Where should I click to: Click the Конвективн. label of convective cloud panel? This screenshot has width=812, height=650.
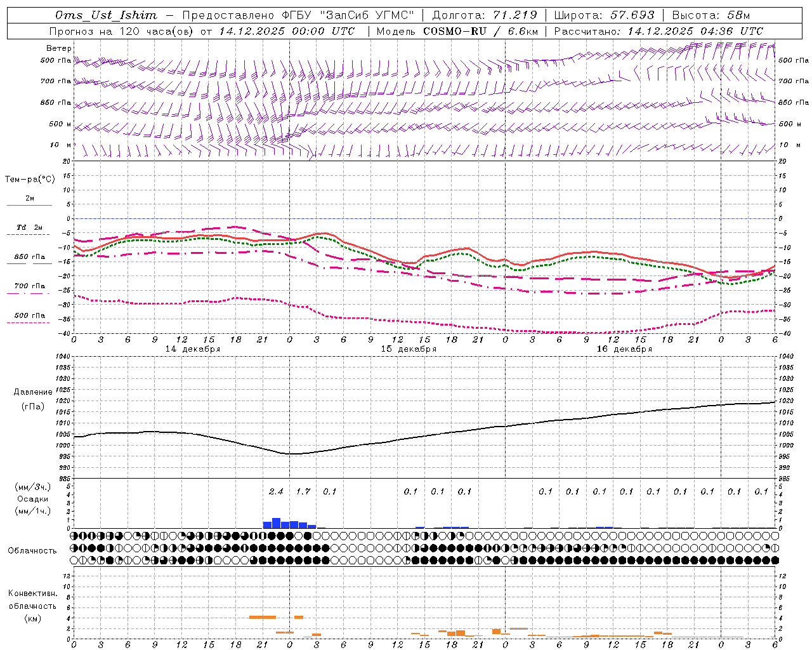tap(32, 594)
